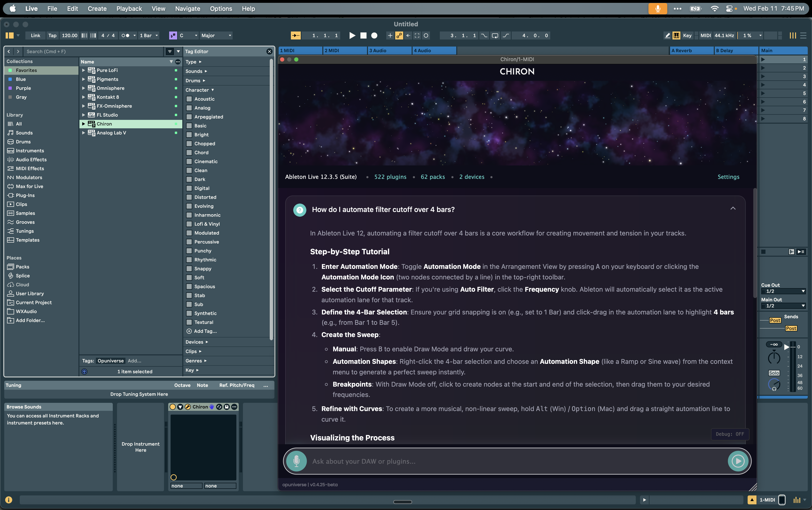Collapse the Character tag section
Viewport: 812px width, 510px height.
pos(212,90)
